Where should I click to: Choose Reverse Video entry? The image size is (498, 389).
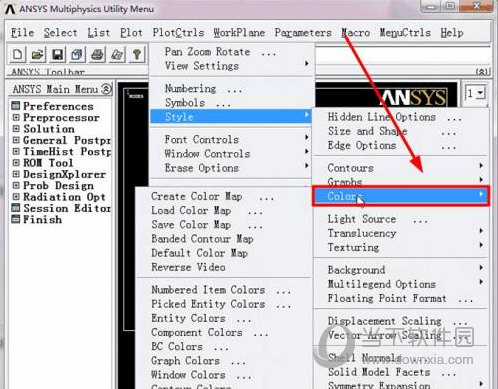223,267
